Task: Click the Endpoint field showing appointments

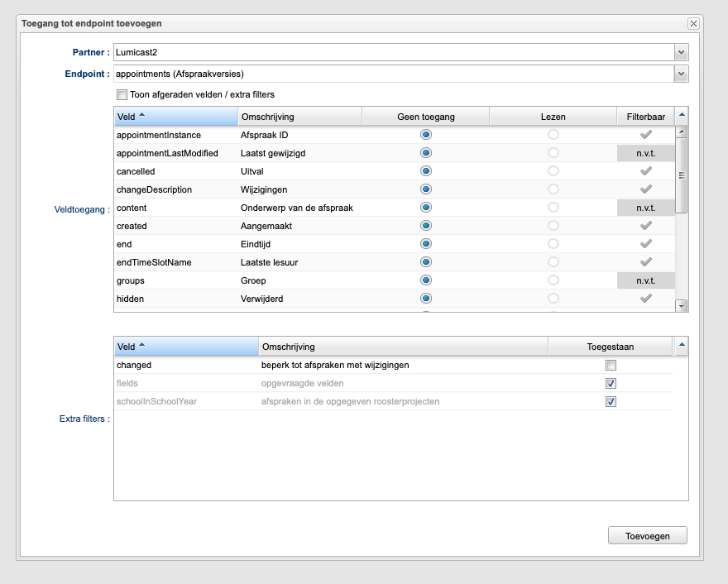Action: [x=394, y=74]
